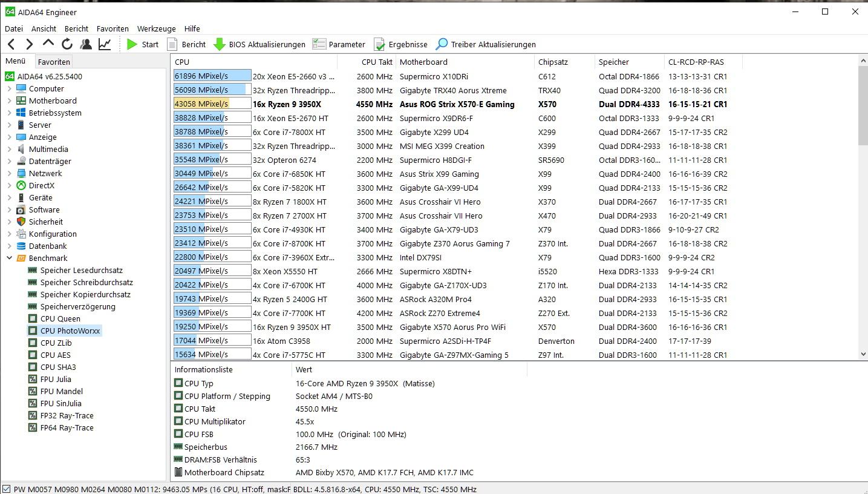Screen dimensions: 868x494
Task: Expand the Motherboard tree node
Action: pos(9,100)
